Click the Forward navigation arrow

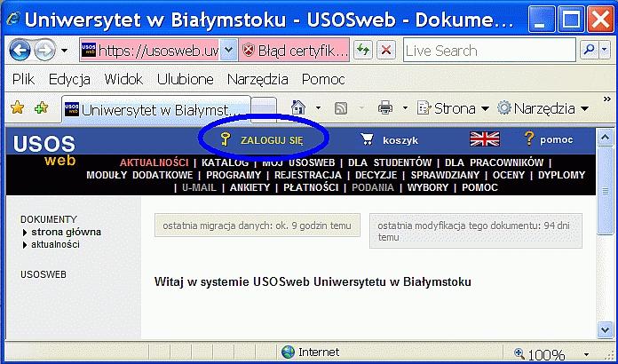[x=45, y=51]
